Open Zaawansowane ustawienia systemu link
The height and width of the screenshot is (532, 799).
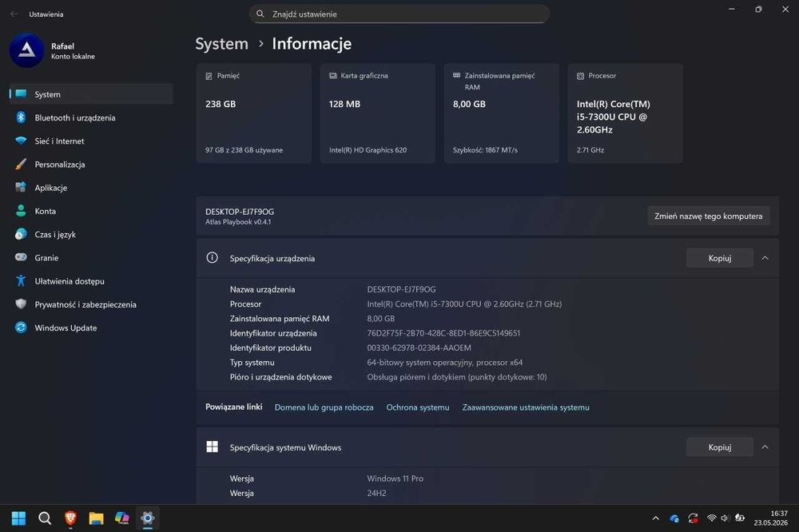tap(526, 407)
